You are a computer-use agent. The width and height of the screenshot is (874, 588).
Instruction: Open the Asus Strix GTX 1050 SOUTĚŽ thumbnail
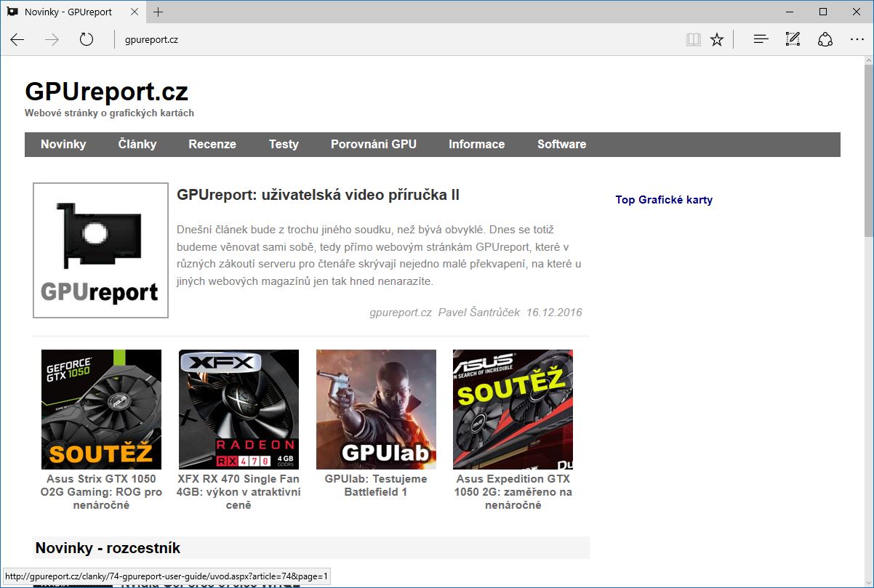[x=101, y=409]
